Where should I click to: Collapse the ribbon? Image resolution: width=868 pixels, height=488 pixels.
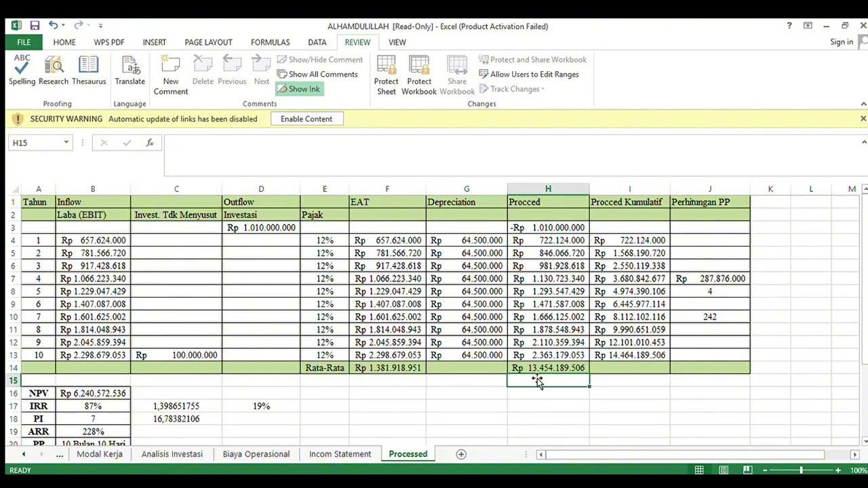[863, 104]
